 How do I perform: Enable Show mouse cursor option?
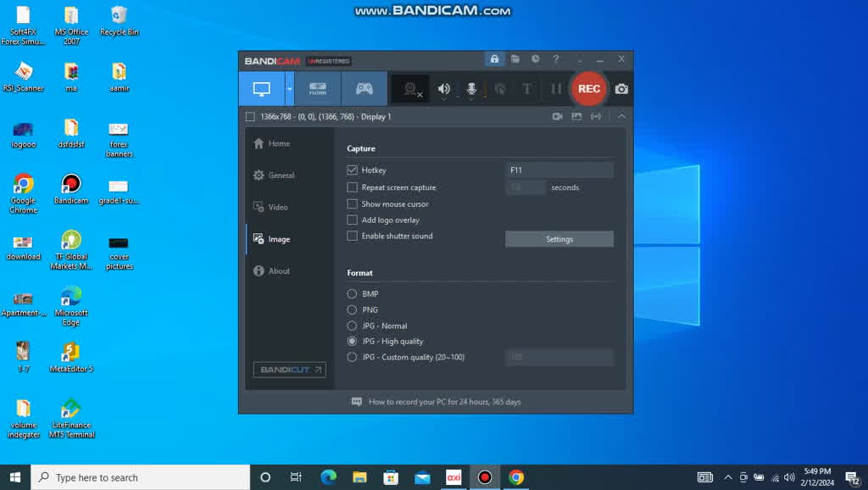[353, 204]
